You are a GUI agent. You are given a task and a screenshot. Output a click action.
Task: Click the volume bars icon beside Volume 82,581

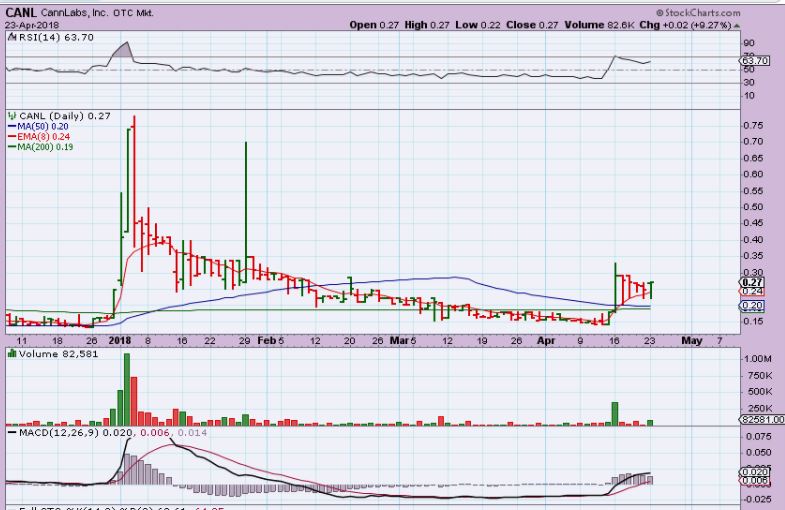(x=13, y=354)
